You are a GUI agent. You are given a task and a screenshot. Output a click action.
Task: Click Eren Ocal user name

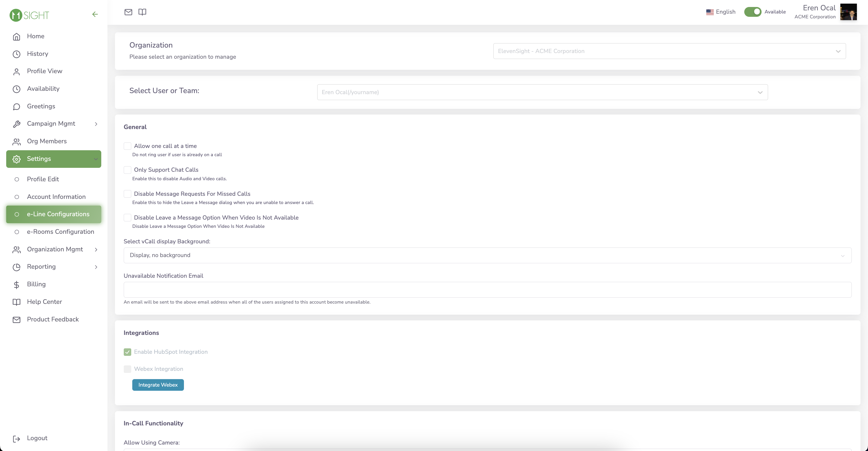pyautogui.click(x=819, y=8)
